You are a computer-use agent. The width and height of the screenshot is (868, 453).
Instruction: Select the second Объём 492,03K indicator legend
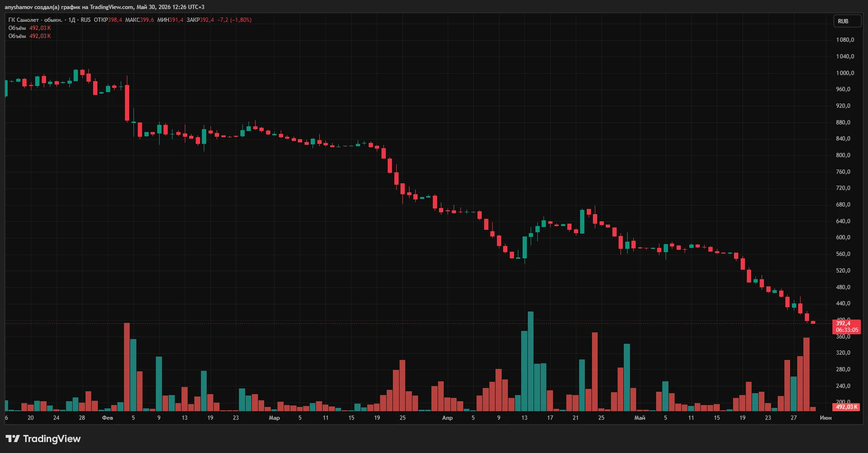coord(29,36)
